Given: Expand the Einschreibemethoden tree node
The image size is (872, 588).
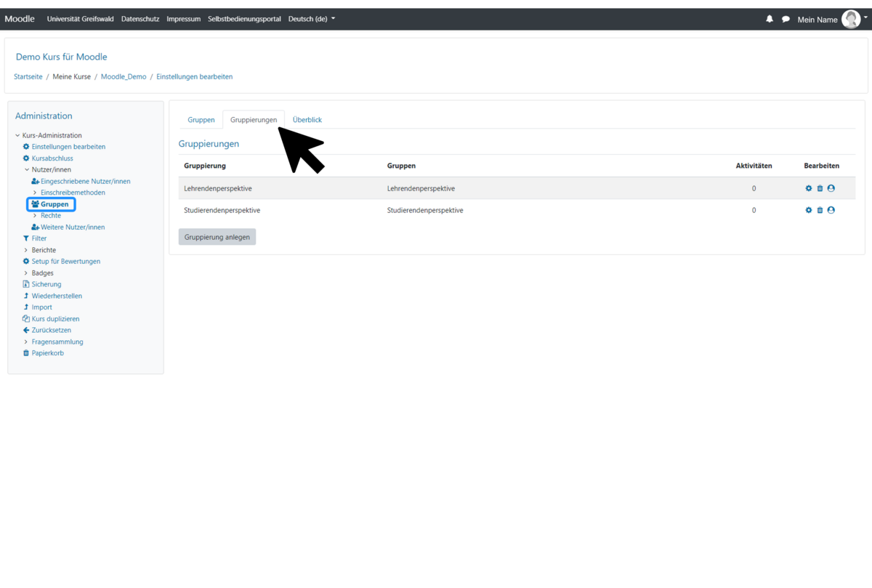Looking at the screenshot, I should [35, 193].
